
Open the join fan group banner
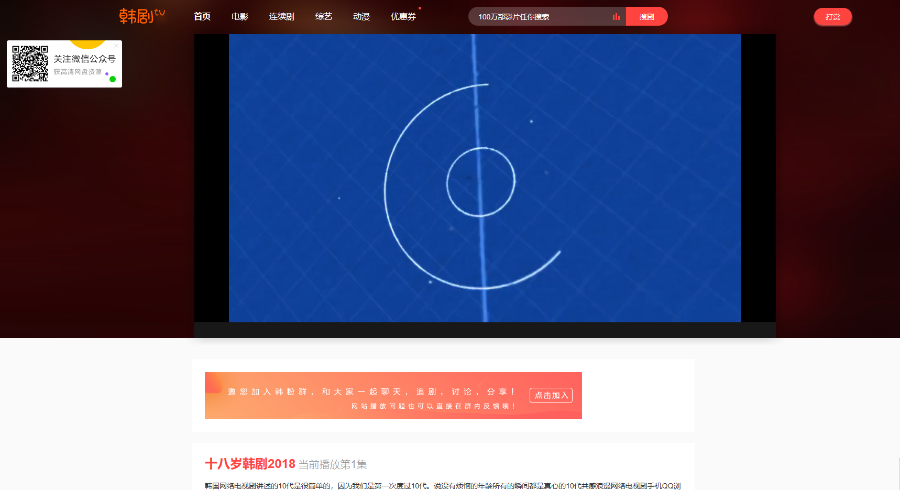(x=393, y=395)
